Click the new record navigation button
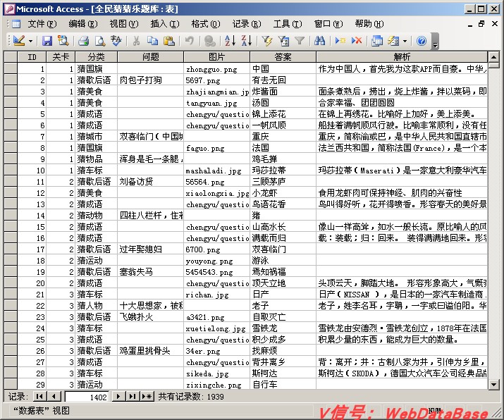Image resolution: width=504 pixels, height=420 pixels. (147, 397)
